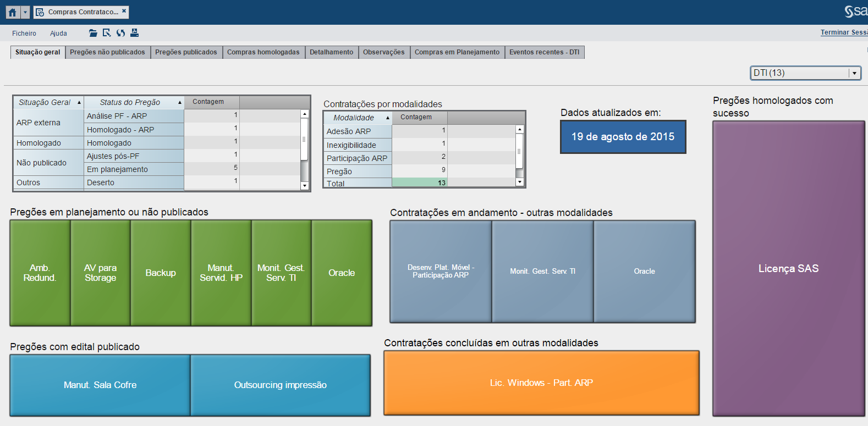Select the Análise PF - ARP cell
This screenshot has height=426, width=868.
134,116
